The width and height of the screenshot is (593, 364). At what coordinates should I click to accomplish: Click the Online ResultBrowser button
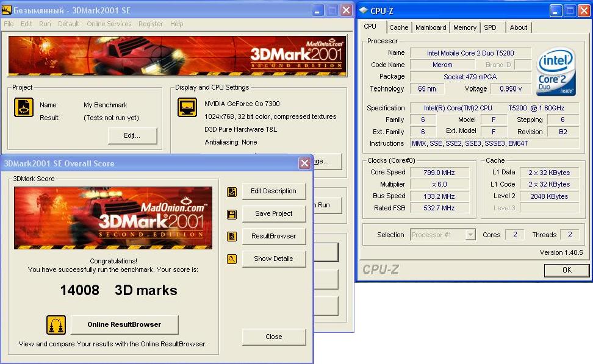tap(124, 325)
